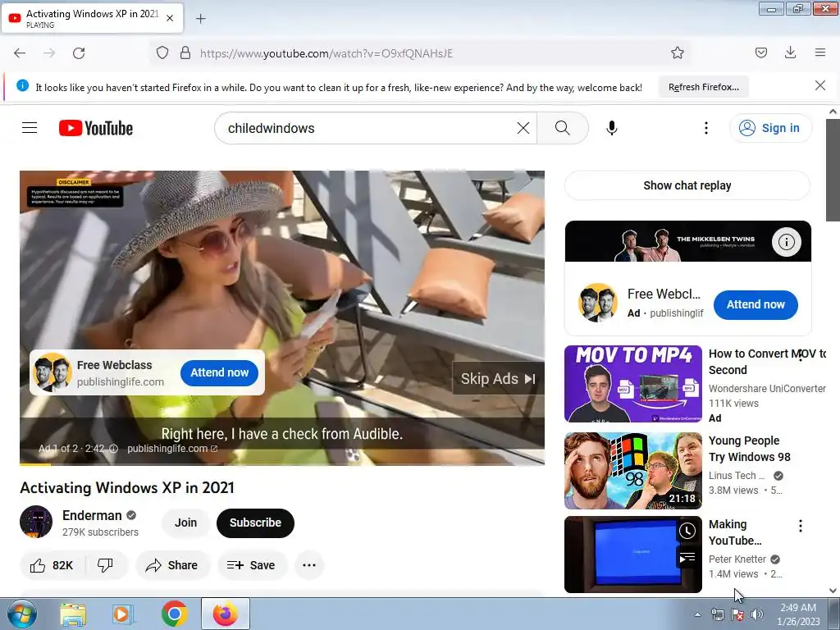Image resolution: width=840 pixels, height=630 pixels.
Task: Start voice search with the microphone
Action: point(612,128)
